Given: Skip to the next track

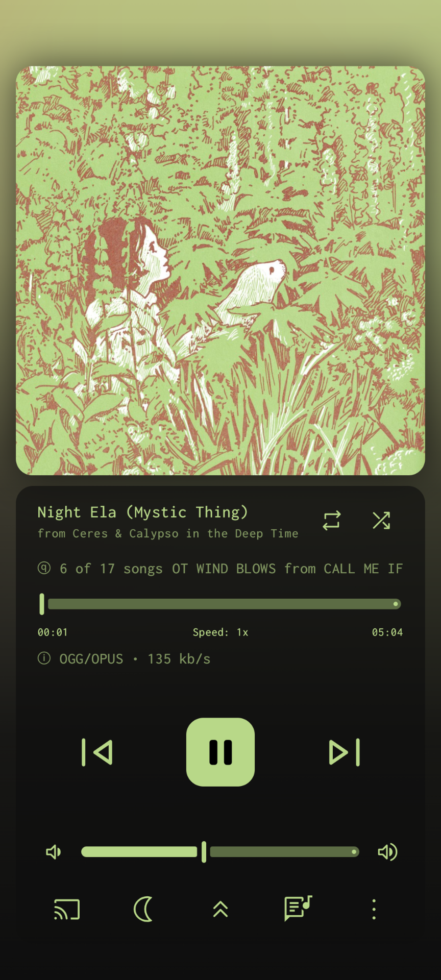Looking at the screenshot, I should click(345, 752).
